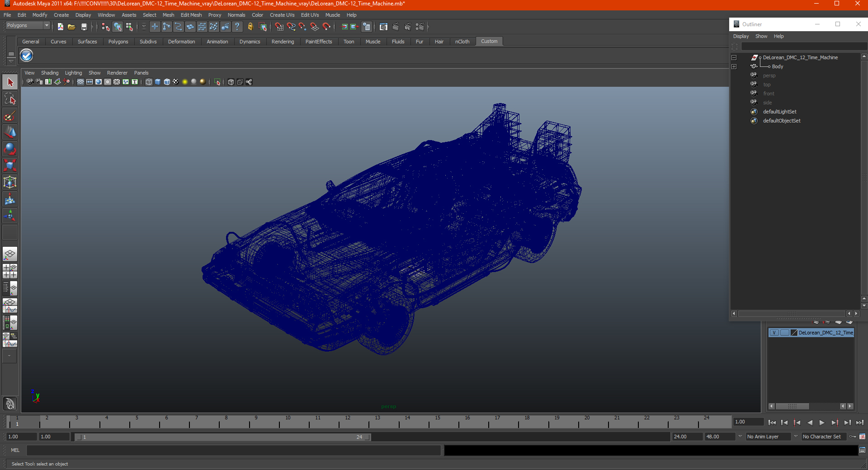Start IPR render icon

point(408,27)
